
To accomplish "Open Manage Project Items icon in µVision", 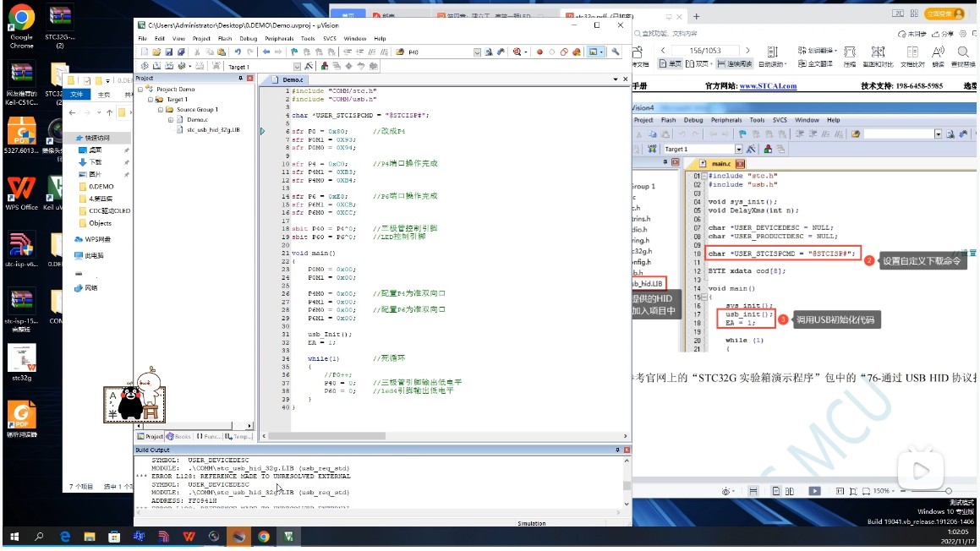I will (x=325, y=66).
